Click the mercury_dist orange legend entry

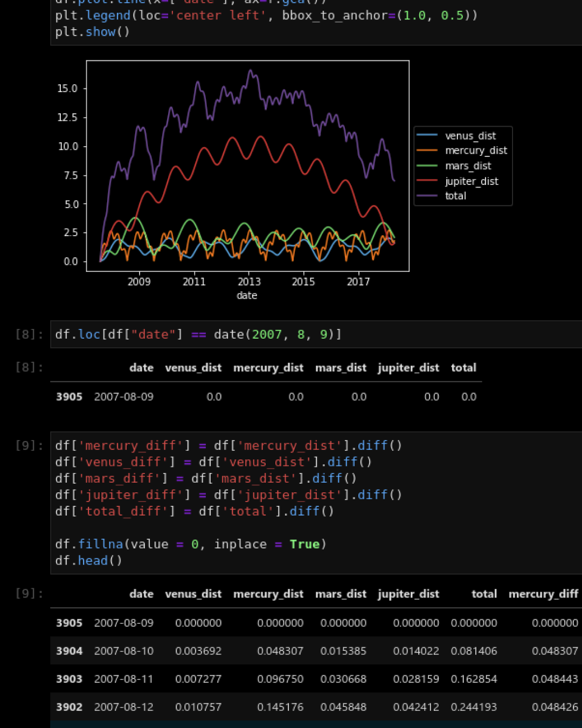click(475, 150)
